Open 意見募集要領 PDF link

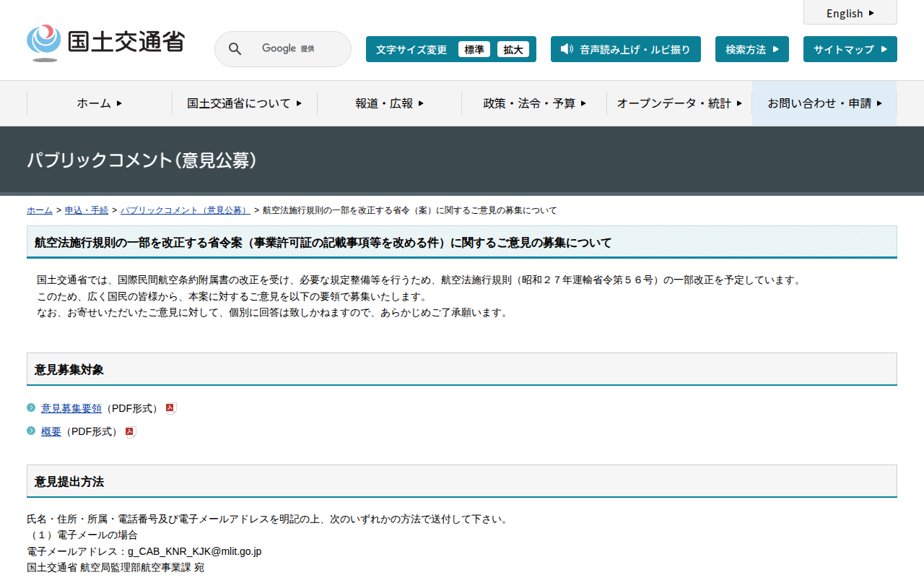pyautogui.click(x=71, y=408)
